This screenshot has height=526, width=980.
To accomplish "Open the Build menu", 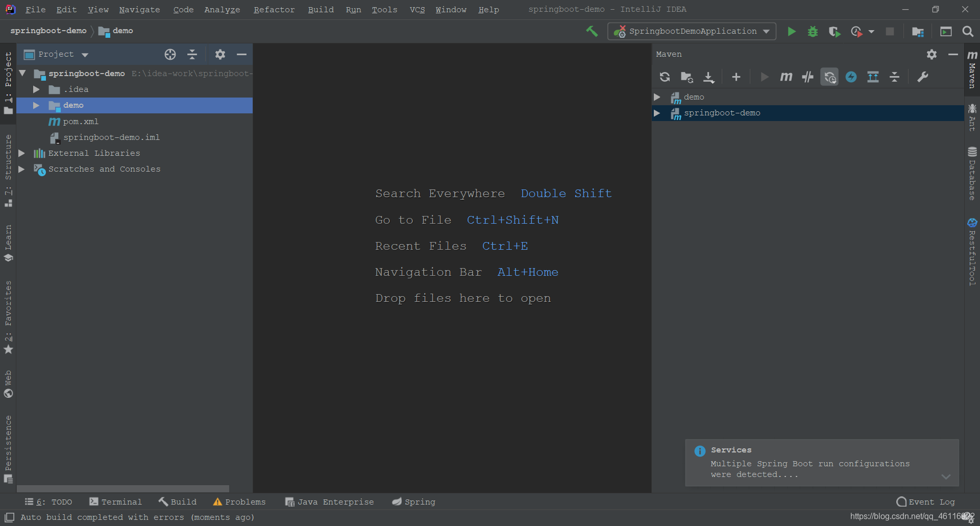I will 321,10.
